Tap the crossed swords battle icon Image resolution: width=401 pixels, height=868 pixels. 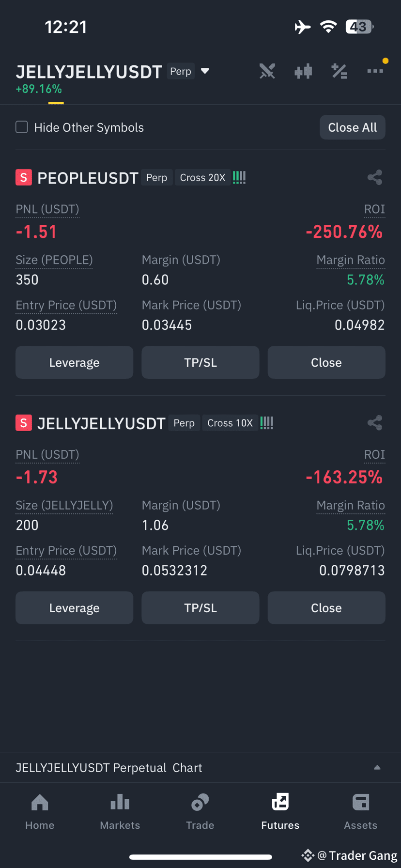[x=267, y=71]
